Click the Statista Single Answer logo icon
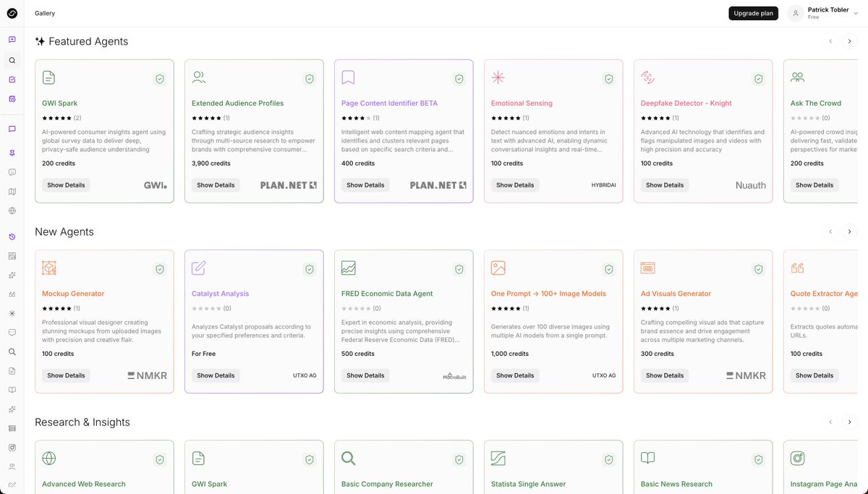Viewport: 868px width, 494px height. [498, 458]
